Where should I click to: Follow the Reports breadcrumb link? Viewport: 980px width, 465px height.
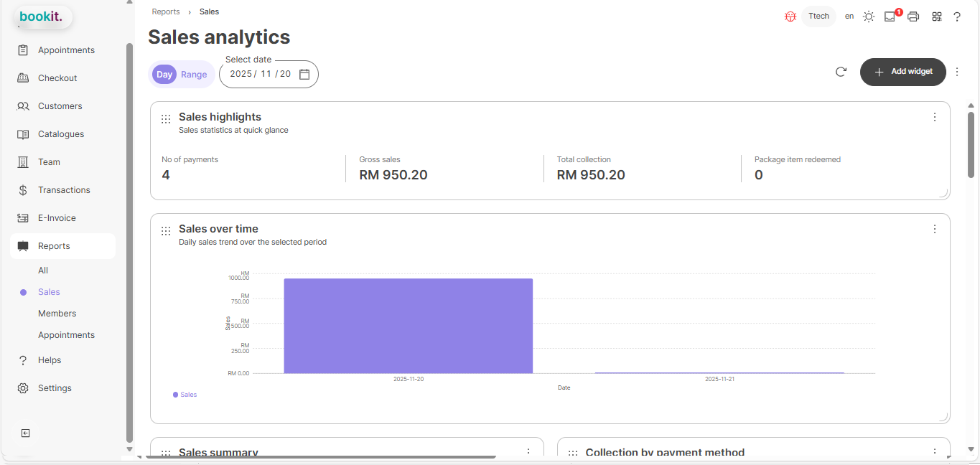166,11
